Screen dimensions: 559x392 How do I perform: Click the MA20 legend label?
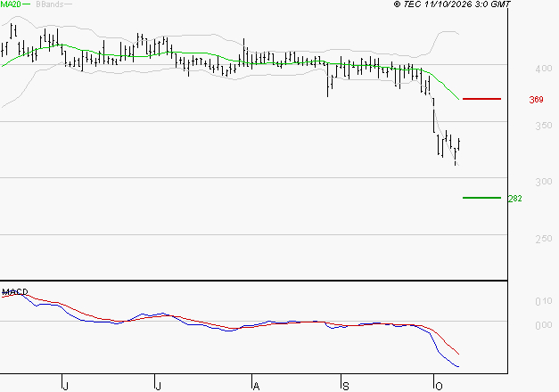11,4
